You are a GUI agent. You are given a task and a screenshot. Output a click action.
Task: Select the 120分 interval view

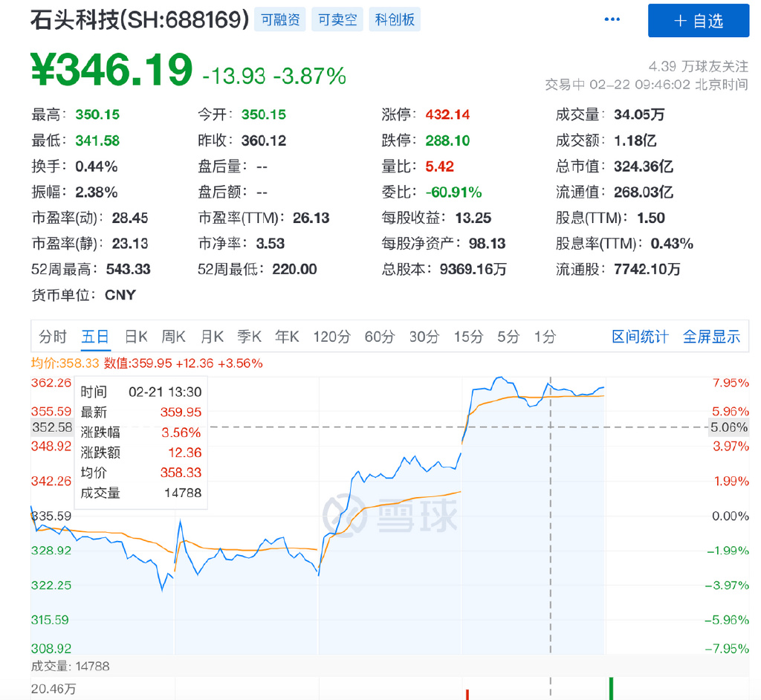(331, 337)
